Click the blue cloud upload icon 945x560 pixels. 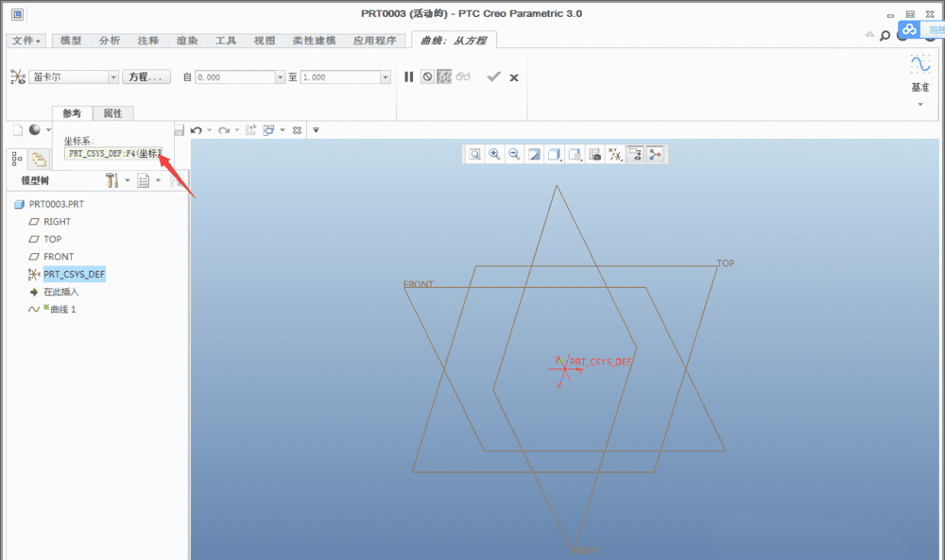click(x=909, y=29)
